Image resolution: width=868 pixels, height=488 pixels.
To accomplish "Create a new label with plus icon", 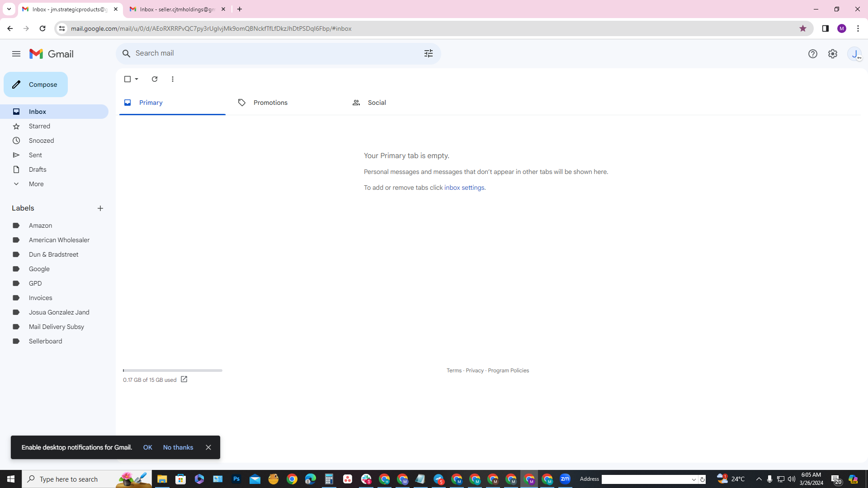I will pyautogui.click(x=100, y=208).
